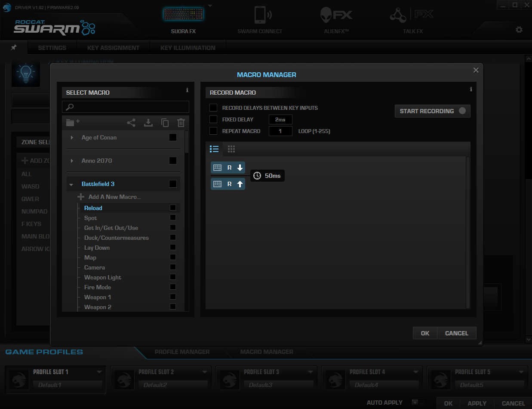
Task: Open the Profile Slot 4 dropdown
Action: pyautogui.click(x=416, y=372)
